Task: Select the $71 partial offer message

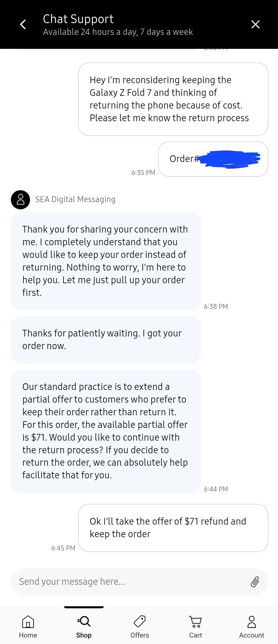Action: coord(106,431)
